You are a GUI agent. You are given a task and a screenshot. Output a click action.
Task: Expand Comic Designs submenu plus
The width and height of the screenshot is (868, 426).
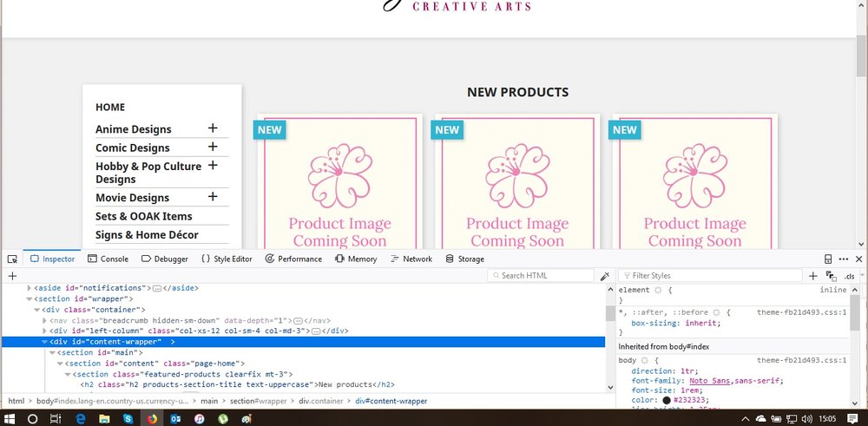pos(213,147)
